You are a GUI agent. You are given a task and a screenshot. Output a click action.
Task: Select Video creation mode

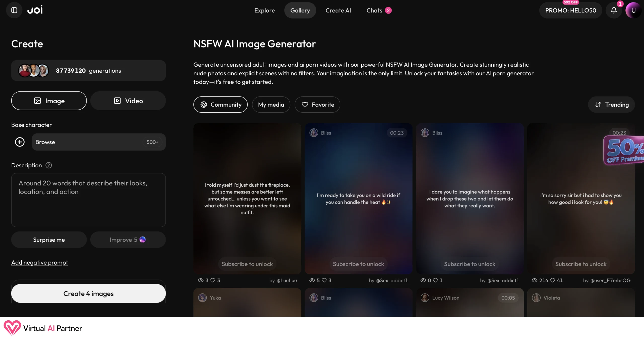coord(128,101)
